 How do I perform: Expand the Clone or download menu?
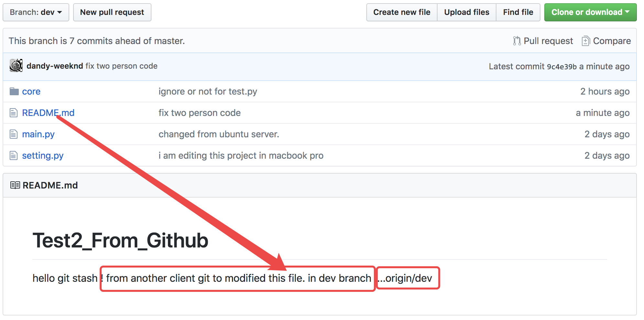pos(590,12)
